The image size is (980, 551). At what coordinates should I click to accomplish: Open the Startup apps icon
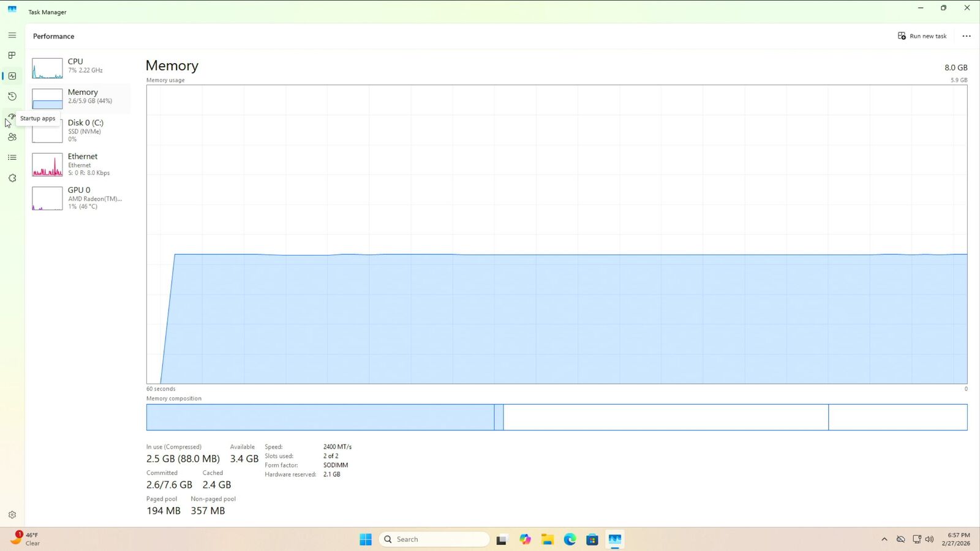(x=12, y=116)
